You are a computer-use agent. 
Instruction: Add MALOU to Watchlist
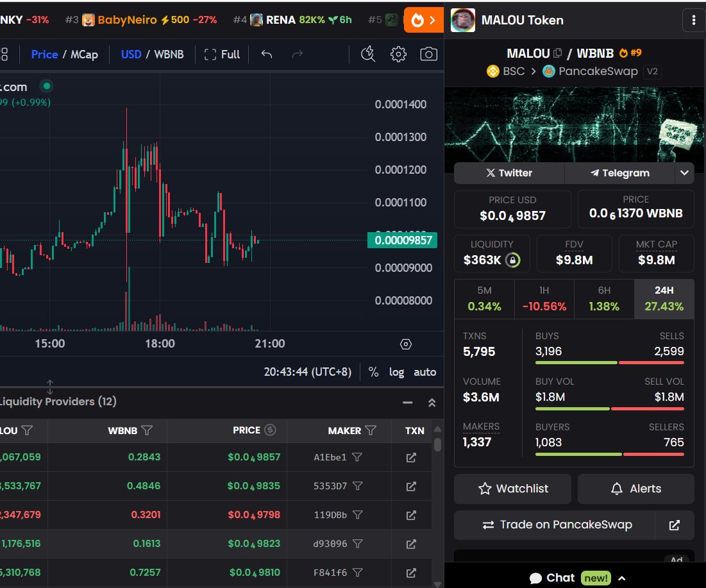tap(513, 489)
